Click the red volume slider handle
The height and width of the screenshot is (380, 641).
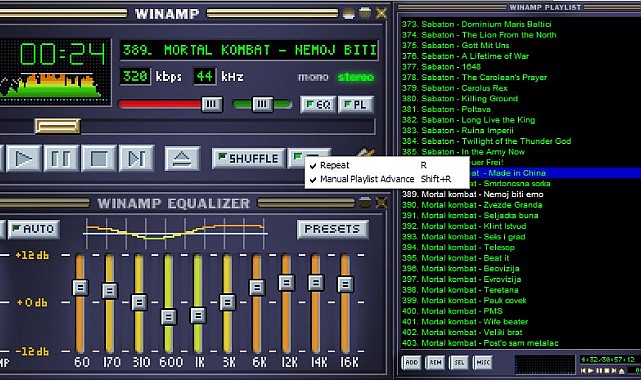212,104
